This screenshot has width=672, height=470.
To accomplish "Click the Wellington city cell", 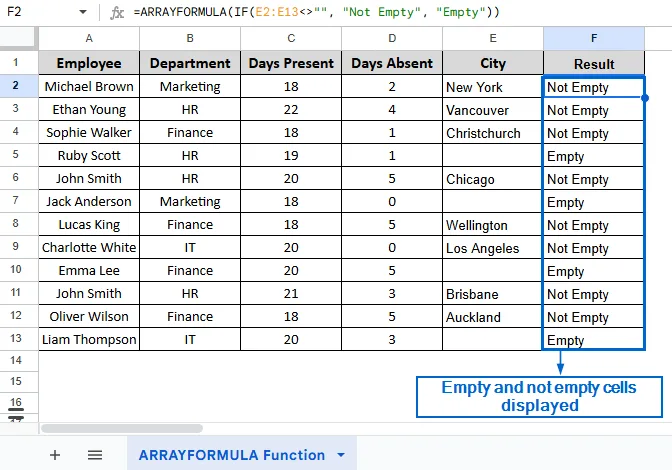I will pos(493,225).
